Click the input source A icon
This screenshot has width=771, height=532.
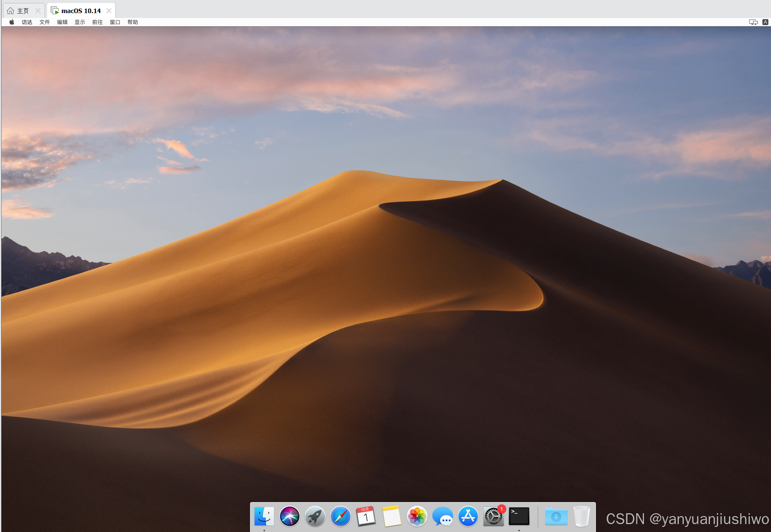point(765,22)
